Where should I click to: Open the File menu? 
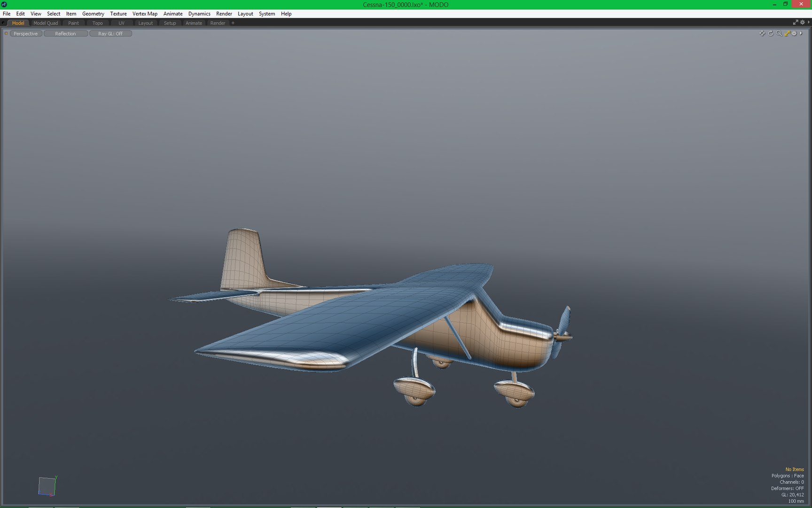(7, 14)
